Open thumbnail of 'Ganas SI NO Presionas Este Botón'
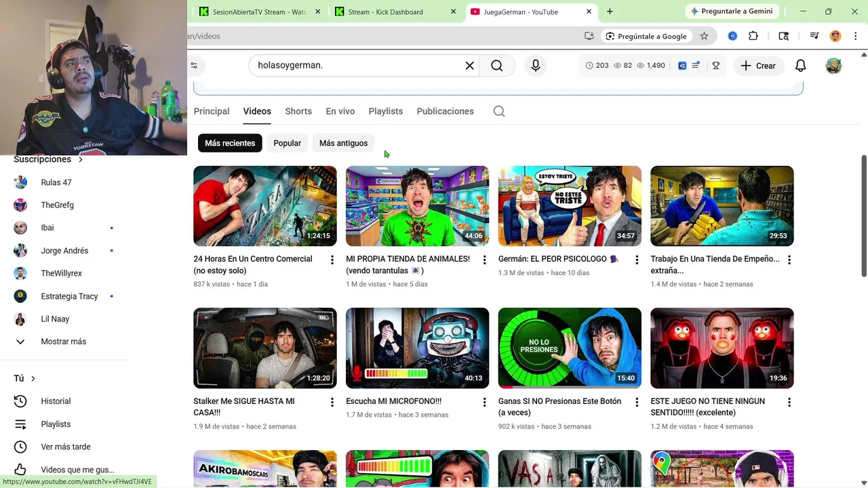 [570, 348]
